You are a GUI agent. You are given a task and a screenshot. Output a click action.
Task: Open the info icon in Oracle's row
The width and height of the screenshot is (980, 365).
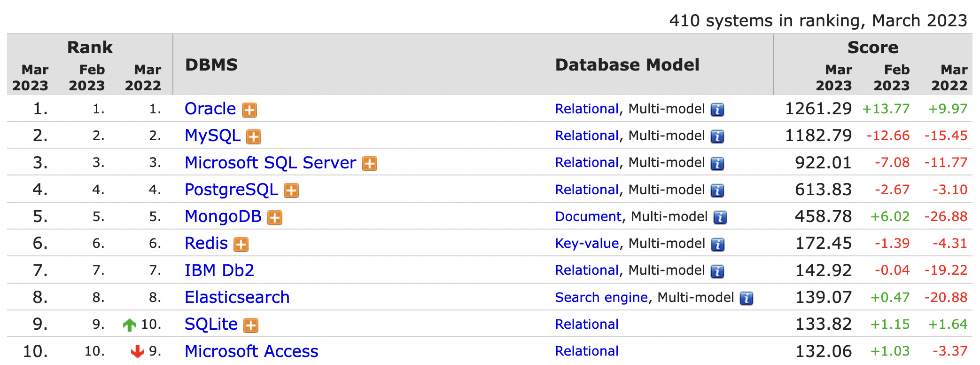pos(717,110)
